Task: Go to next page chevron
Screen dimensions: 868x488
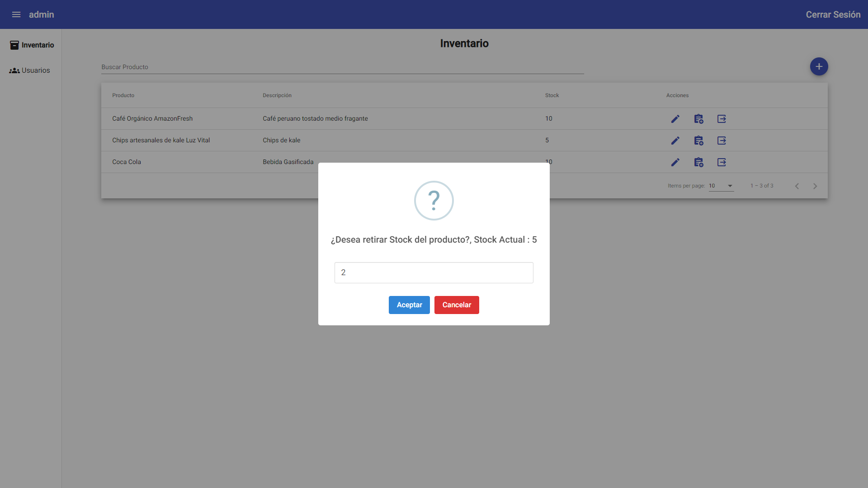Action: [x=815, y=186]
